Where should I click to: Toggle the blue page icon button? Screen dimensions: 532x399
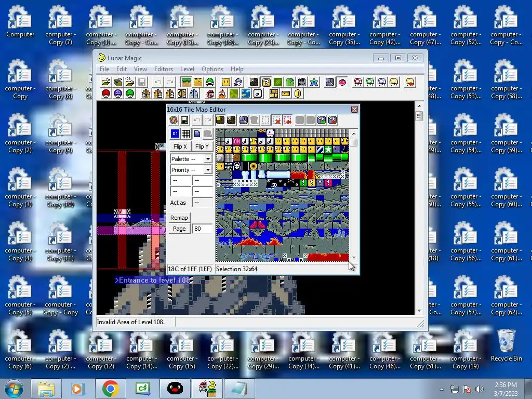point(197,134)
